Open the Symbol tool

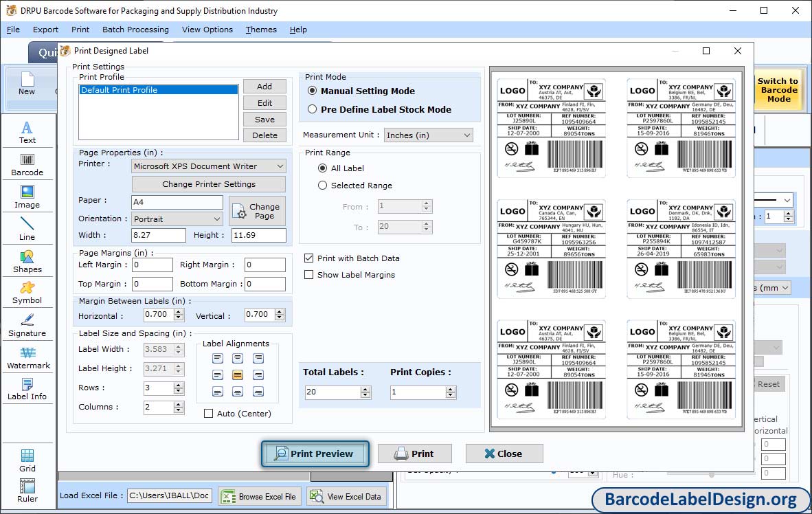(27, 292)
